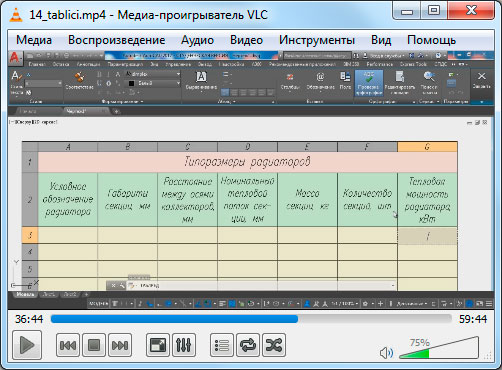Toggle random shuffle playback
This screenshot has height=370, width=502.
click(274, 345)
